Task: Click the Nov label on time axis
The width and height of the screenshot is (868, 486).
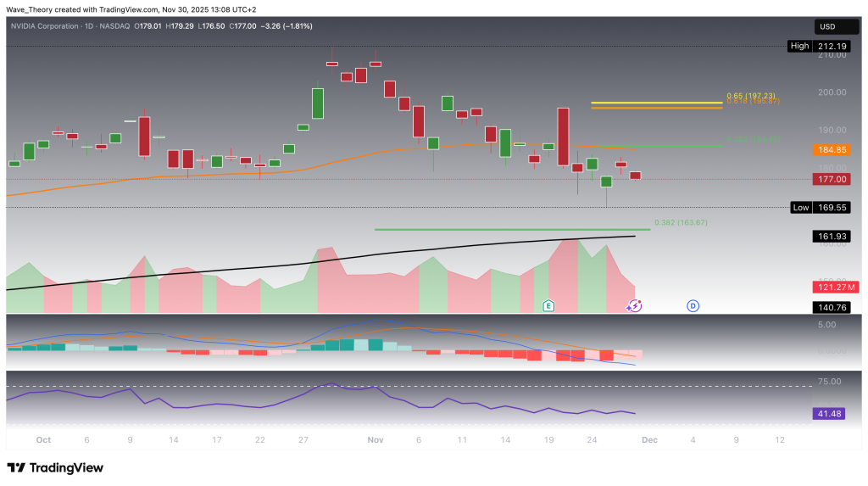Action: click(374, 440)
